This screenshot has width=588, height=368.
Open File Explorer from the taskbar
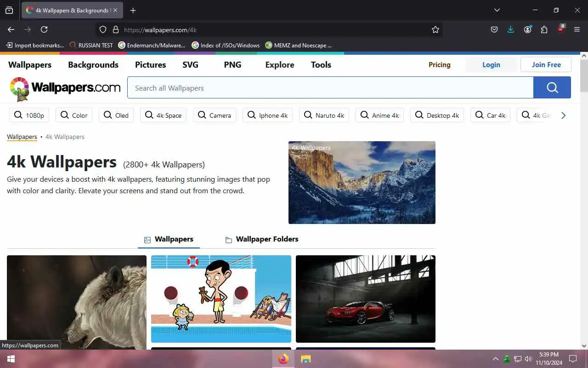coord(305,359)
